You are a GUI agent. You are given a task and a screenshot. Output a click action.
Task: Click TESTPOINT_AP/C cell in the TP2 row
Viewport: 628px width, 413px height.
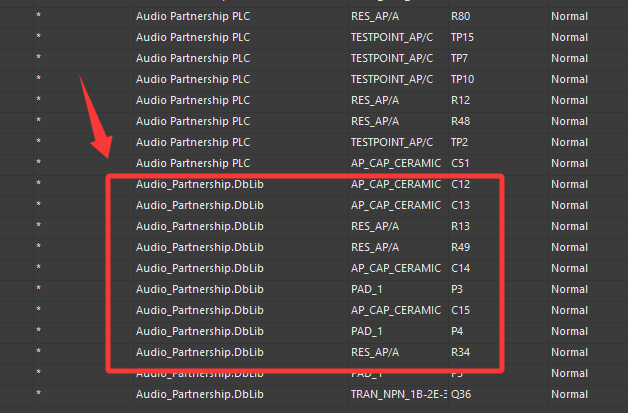pyautogui.click(x=398, y=142)
